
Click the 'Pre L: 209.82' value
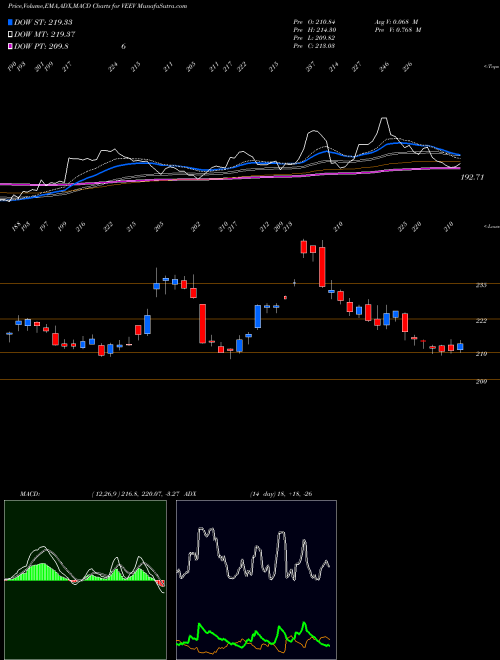point(314,37)
